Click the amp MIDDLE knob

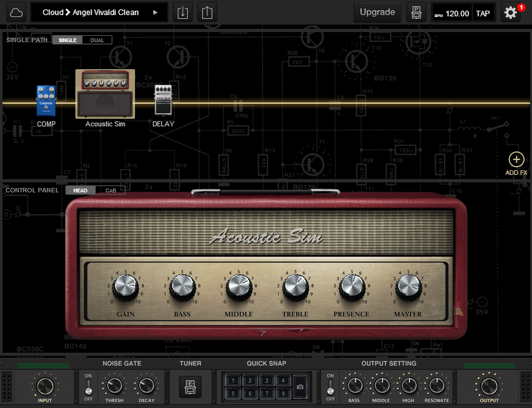tap(239, 287)
